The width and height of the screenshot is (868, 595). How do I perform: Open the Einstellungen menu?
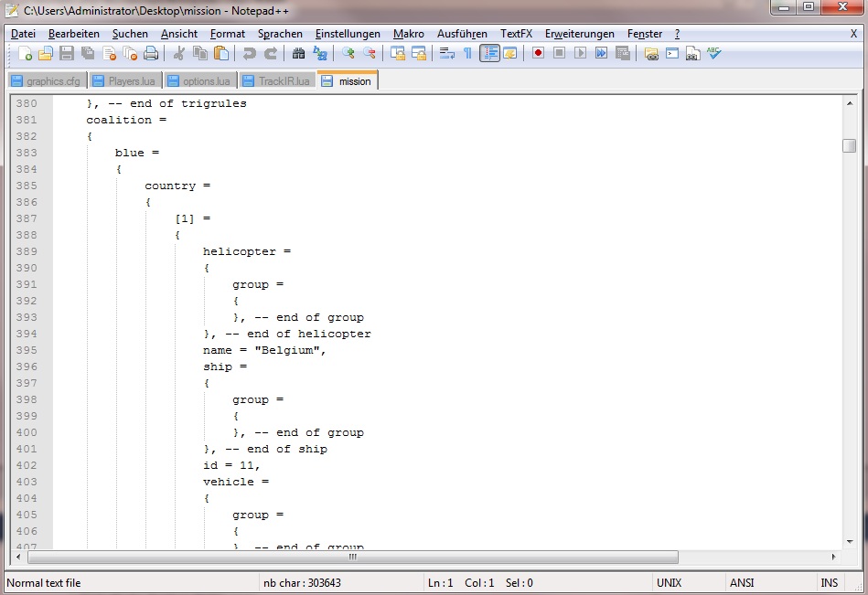348,34
